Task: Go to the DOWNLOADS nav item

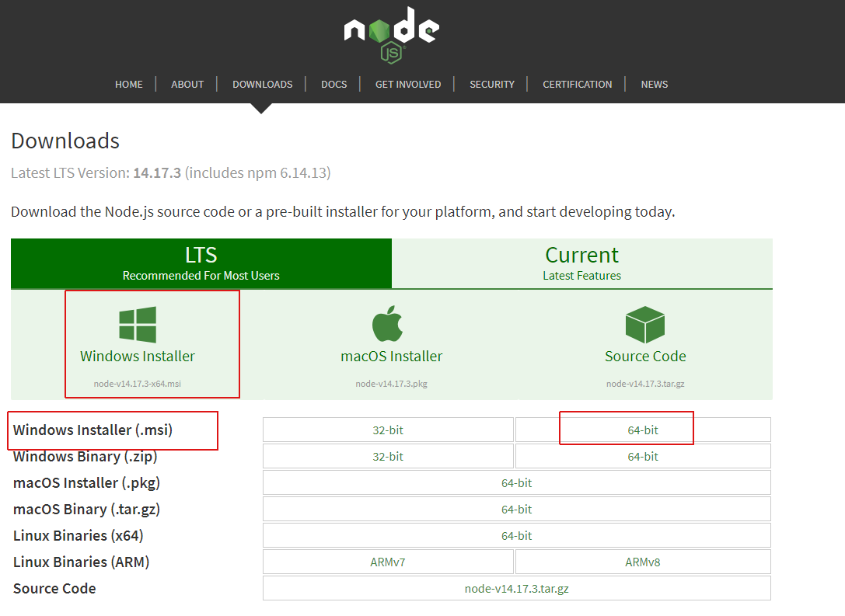Action: click(263, 85)
